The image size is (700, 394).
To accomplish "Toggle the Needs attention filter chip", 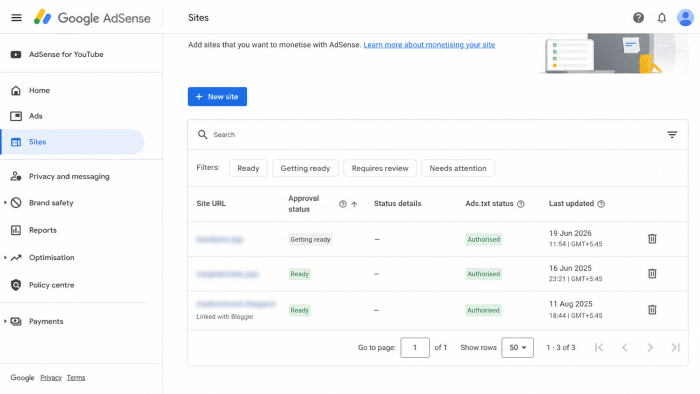I will (458, 168).
